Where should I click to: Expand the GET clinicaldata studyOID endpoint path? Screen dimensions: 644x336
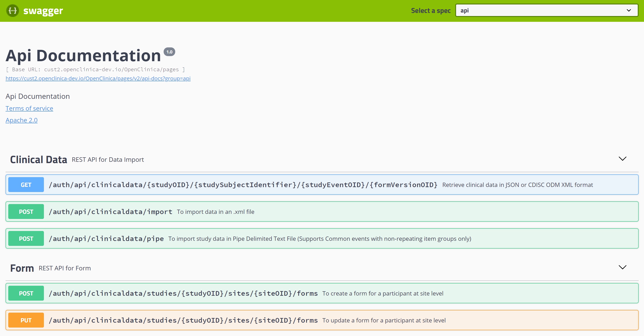(x=243, y=185)
